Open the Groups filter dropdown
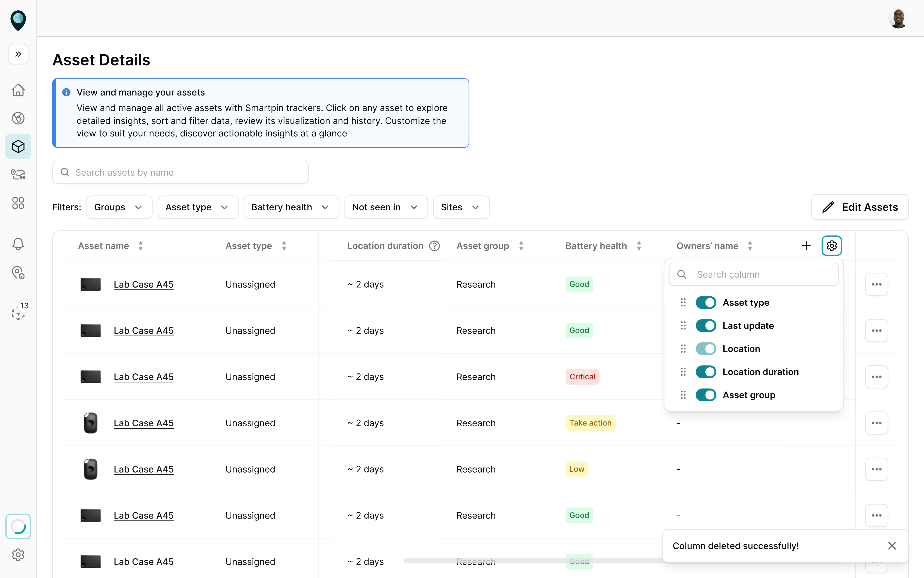 tap(119, 207)
